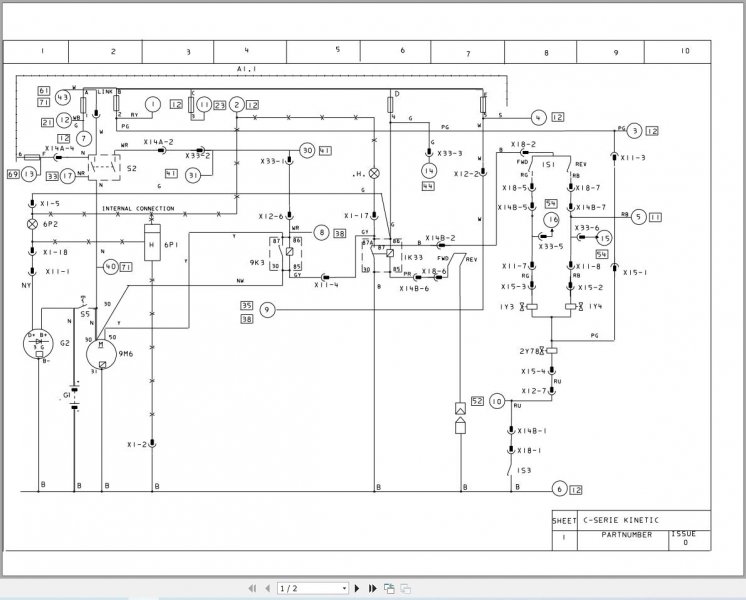Select the 6P2 indicator lamp symbol
The image size is (746, 600).
tap(32, 224)
